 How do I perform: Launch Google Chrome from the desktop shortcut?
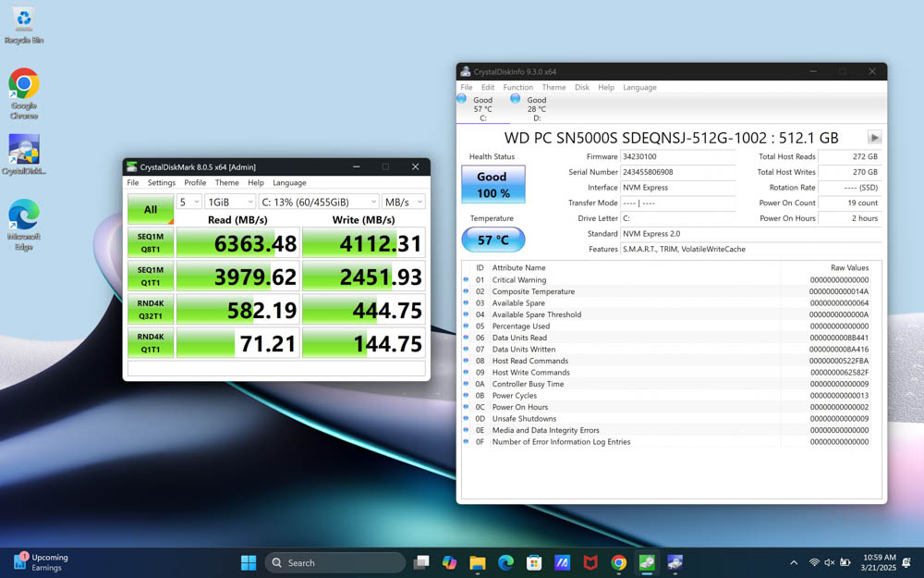coord(24,93)
